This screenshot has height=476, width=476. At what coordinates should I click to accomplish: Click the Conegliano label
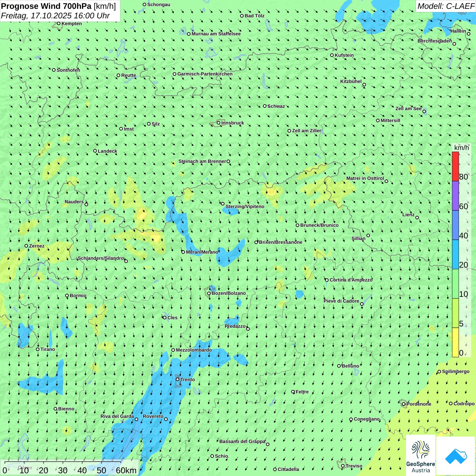click(367, 419)
